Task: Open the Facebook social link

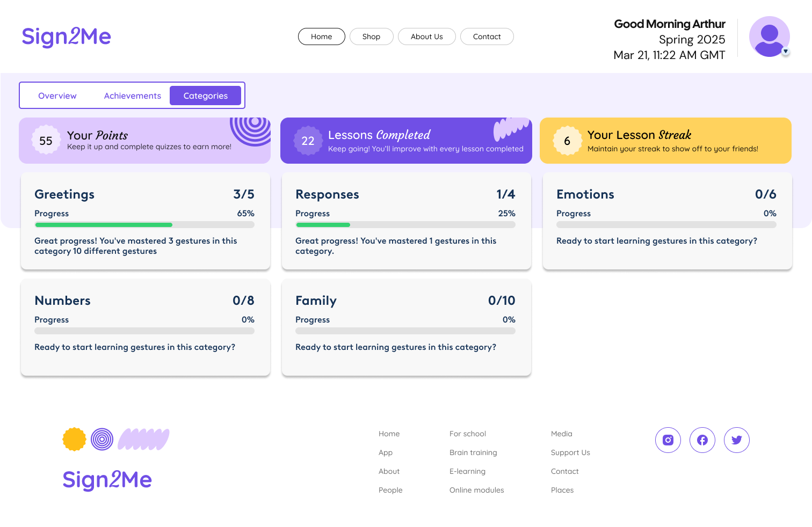Action: pyautogui.click(x=702, y=440)
